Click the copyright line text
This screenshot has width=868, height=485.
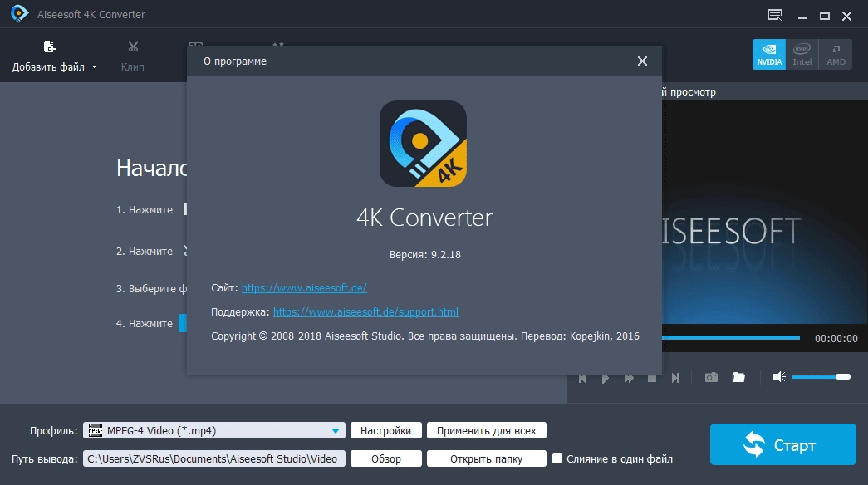424,336
